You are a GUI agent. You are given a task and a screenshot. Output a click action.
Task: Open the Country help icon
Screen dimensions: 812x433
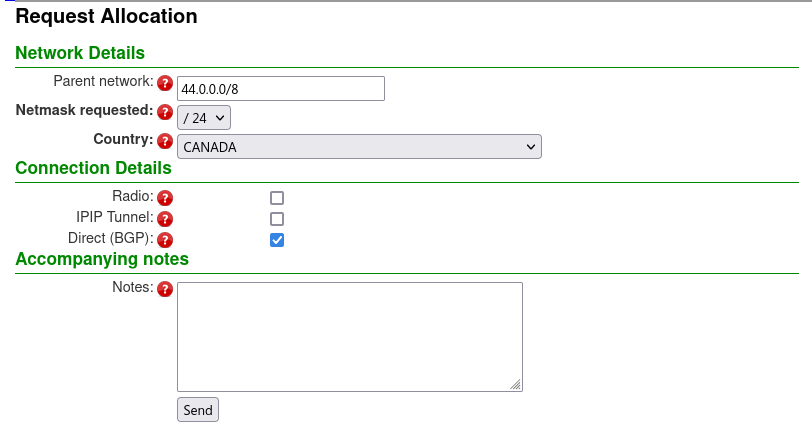pos(165,141)
